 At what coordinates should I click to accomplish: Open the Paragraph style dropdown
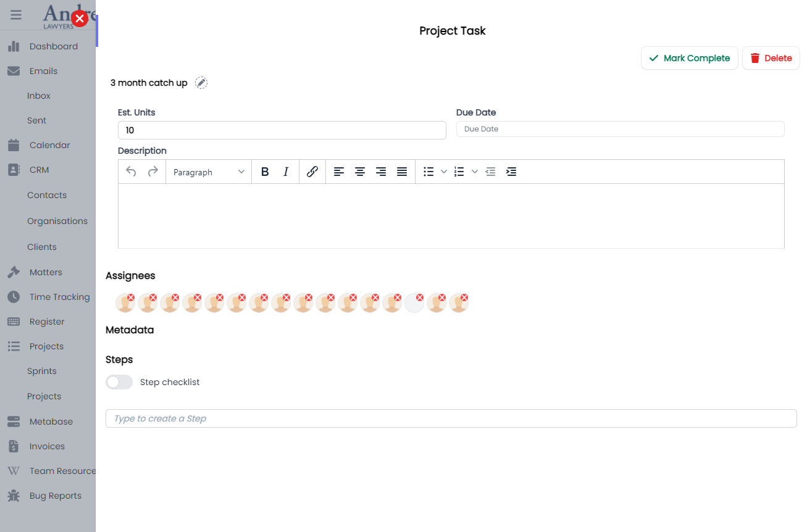[x=209, y=172]
